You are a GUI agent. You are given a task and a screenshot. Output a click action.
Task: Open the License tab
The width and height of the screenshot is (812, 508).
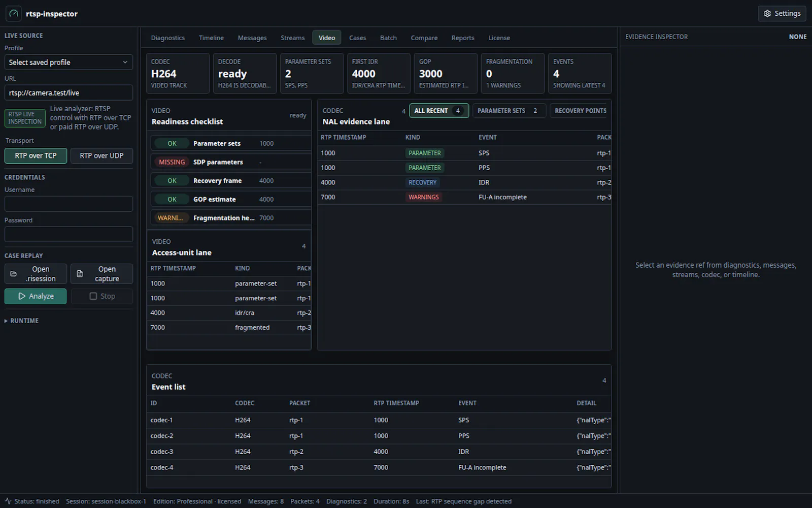pos(499,38)
